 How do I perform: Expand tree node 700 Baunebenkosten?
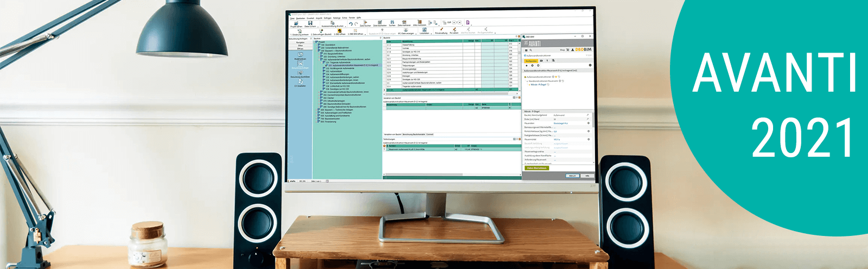[x=316, y=119]
